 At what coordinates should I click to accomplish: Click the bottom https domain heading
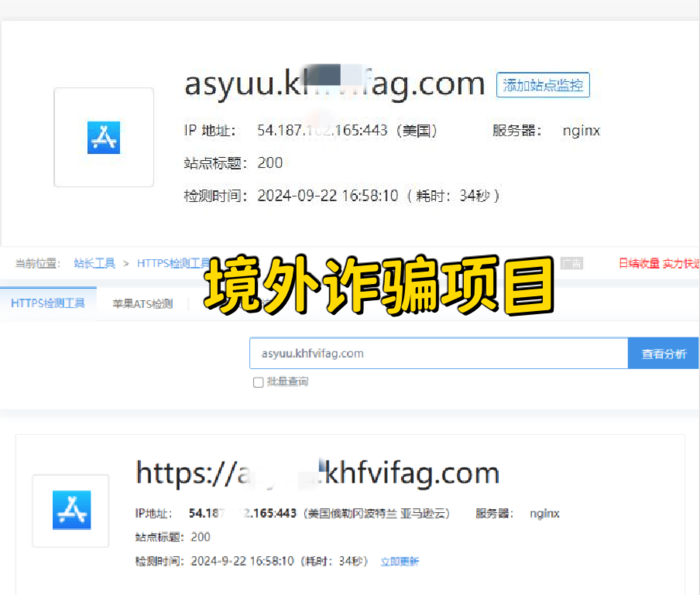pyautogui.click(x=317, y=472)
